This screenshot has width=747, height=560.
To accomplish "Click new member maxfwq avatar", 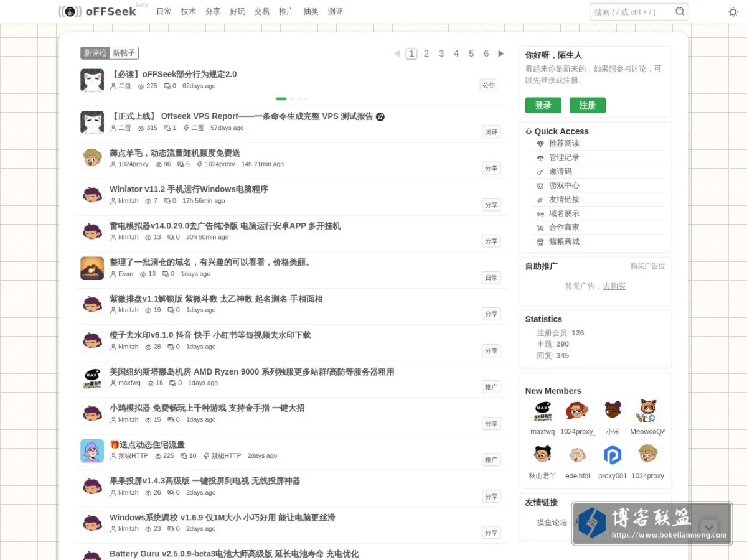I will tap(542, 411).
